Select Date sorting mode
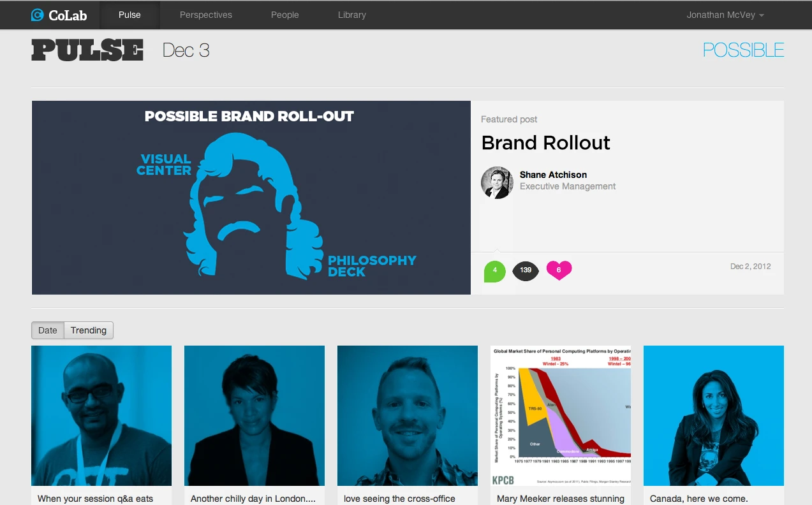812x505 pixels. (x=47, y=330)
